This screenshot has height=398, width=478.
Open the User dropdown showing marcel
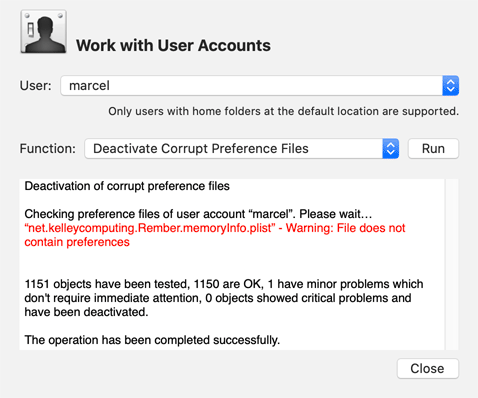[260, 86]
